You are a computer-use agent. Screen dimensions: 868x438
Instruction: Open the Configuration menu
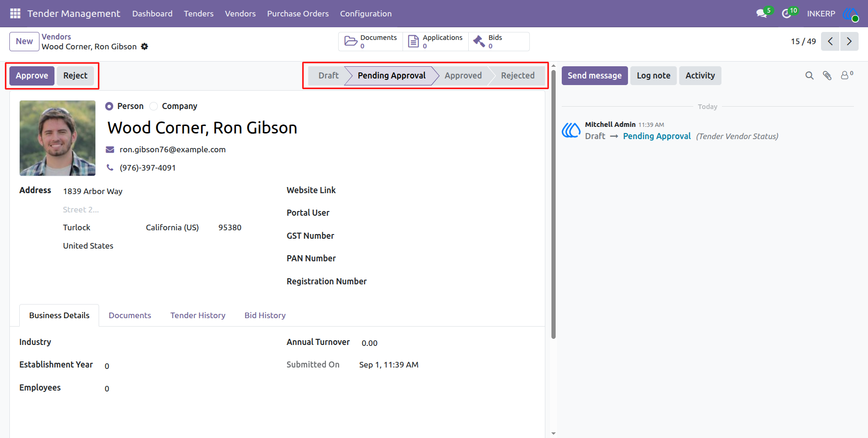(366, 14)
